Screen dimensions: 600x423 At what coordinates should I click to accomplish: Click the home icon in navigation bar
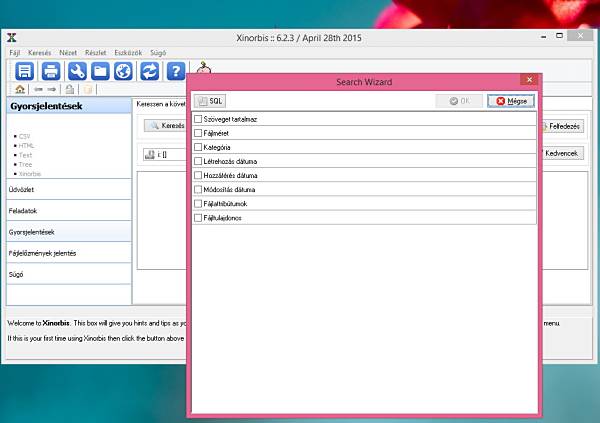20,89
